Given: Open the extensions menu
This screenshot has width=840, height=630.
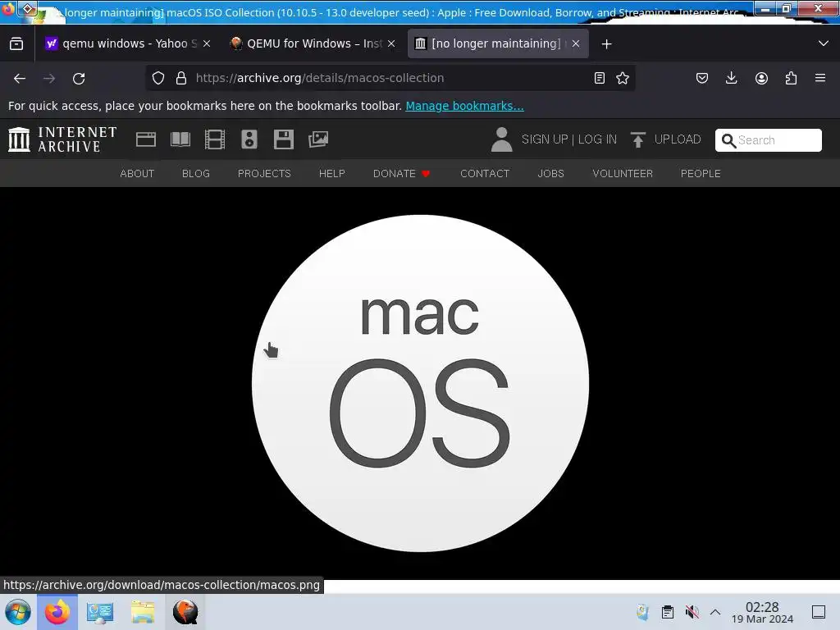Looking at the screenshot, I should [x=791, y=78].
